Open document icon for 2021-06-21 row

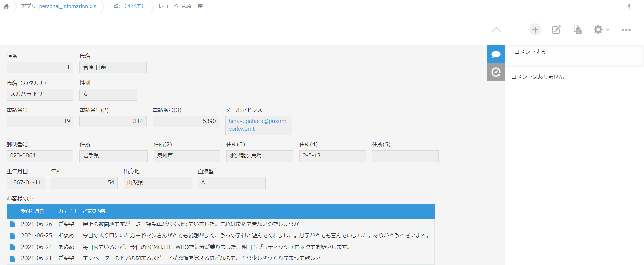12,259
